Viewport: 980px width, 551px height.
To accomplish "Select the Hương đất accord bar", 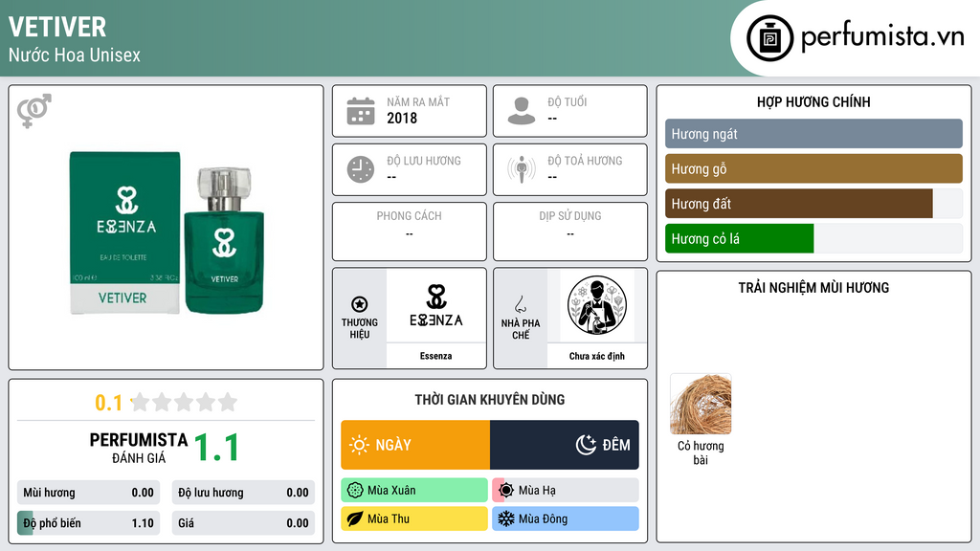I will point(813,204).
